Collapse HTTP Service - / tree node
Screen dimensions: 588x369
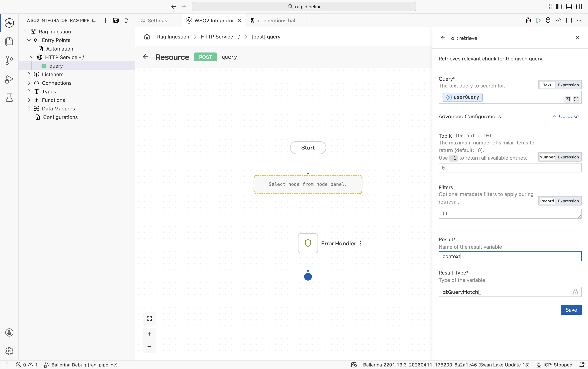click(x=32, y=57)
